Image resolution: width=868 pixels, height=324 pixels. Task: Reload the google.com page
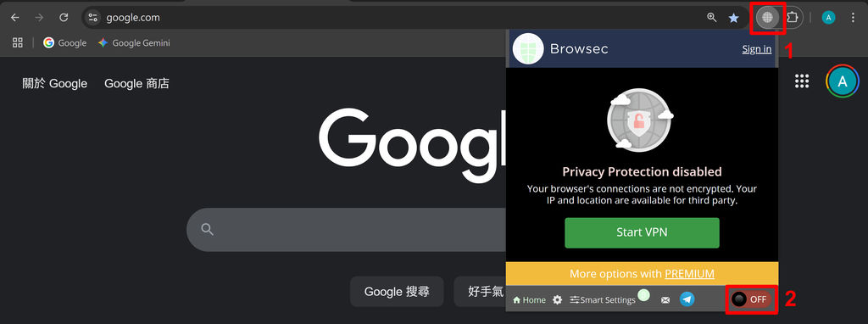(64, 17)
